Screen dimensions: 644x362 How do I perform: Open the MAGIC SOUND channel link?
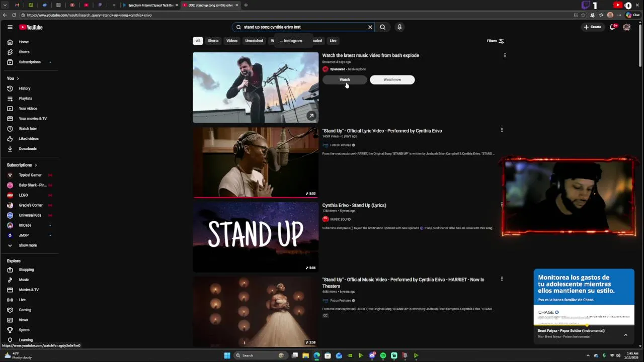pos(341,219)
